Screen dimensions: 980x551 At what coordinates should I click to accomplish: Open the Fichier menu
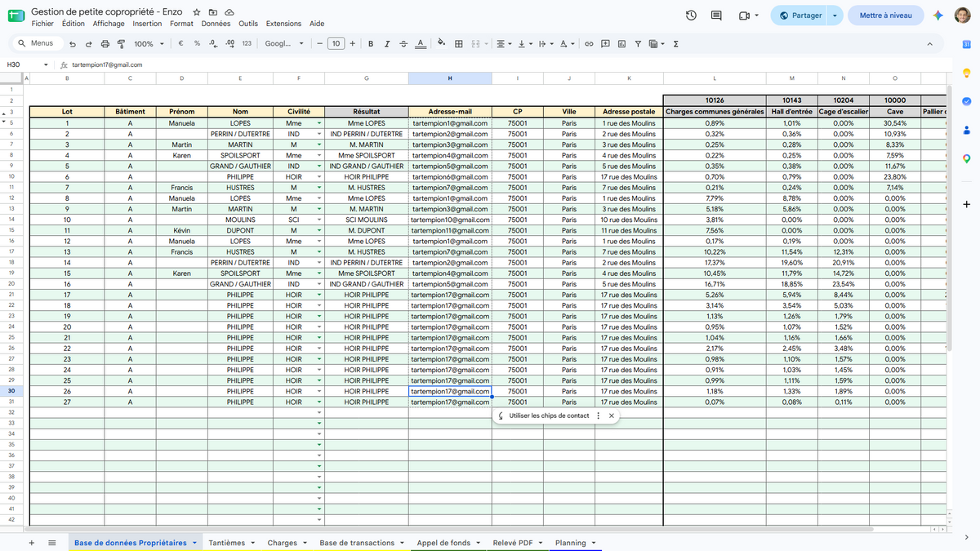click(x=42, y=24)
